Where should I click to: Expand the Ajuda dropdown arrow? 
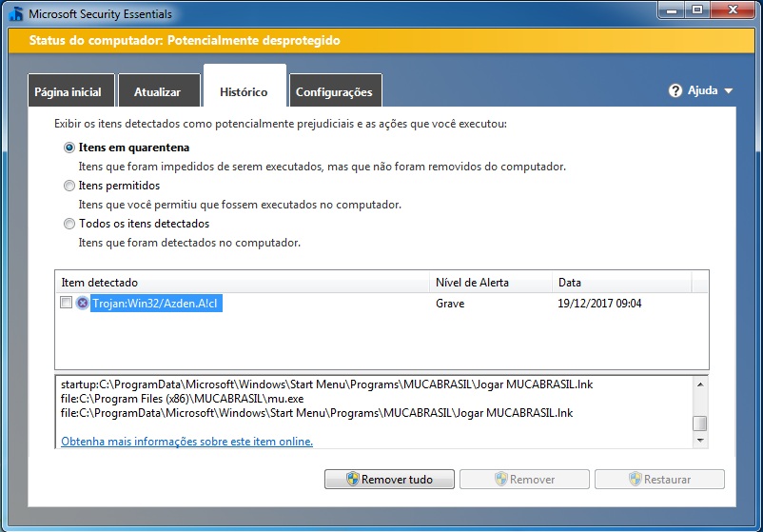click(728, 91)
